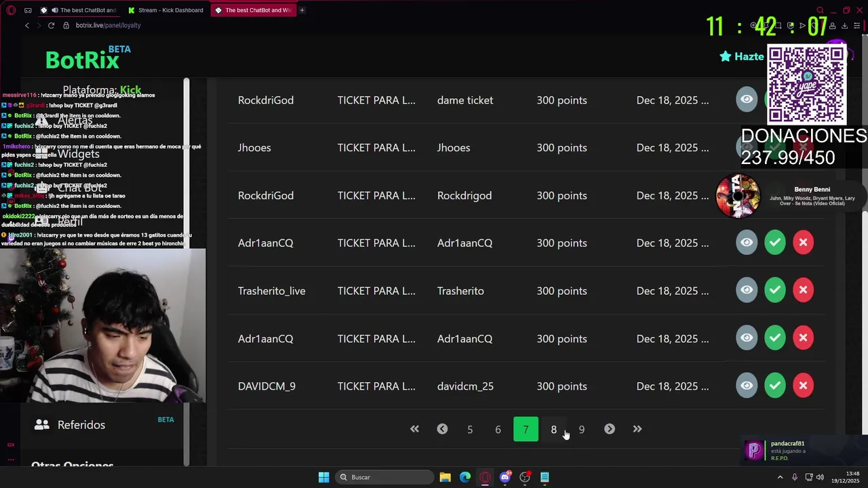
Task: Click the 'Jhoes' username cell
Action: click(x=254, y=148)
